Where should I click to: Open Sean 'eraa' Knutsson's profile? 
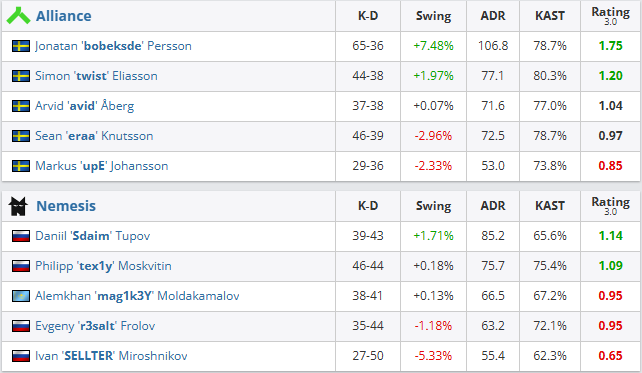pos(94,136)
